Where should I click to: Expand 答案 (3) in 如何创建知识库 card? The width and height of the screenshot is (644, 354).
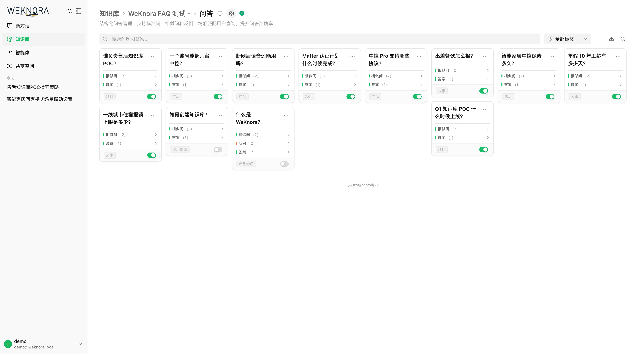point(197,138)
